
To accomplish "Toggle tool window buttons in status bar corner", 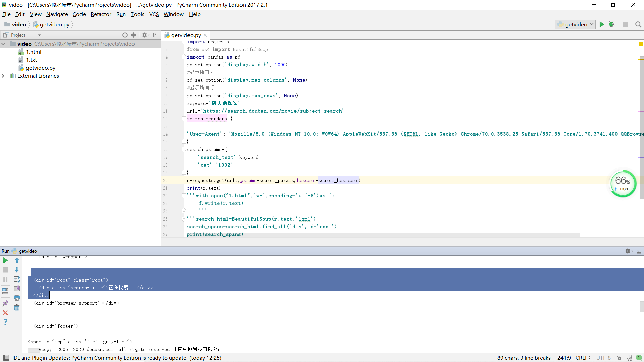I will click(x=6, y=358).
